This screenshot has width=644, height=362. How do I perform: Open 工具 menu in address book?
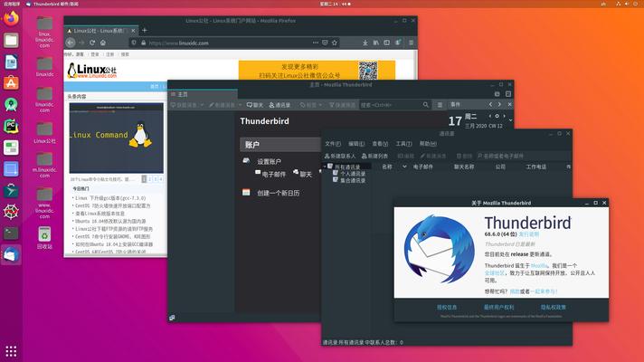(403, 144)
